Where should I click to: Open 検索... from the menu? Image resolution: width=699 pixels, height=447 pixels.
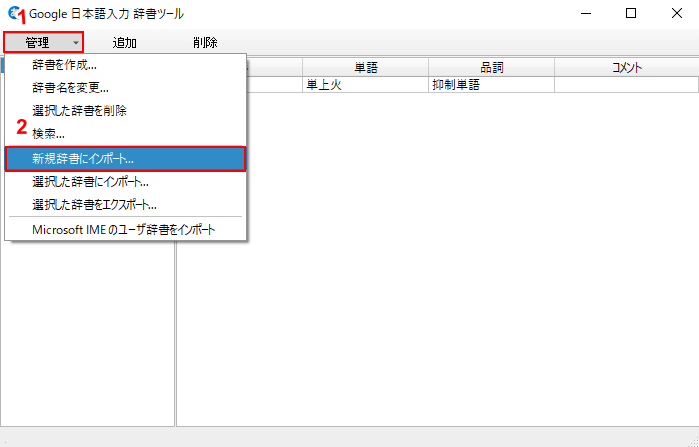(x=125, y=133)
